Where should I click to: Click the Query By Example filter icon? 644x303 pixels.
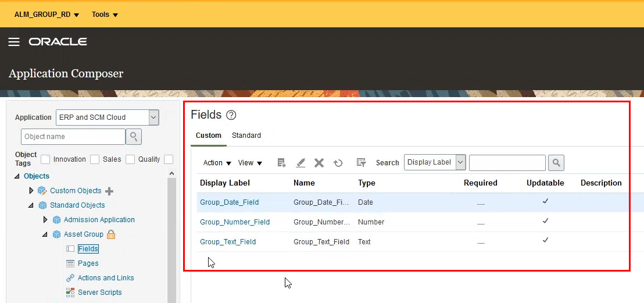click(361, 163)
